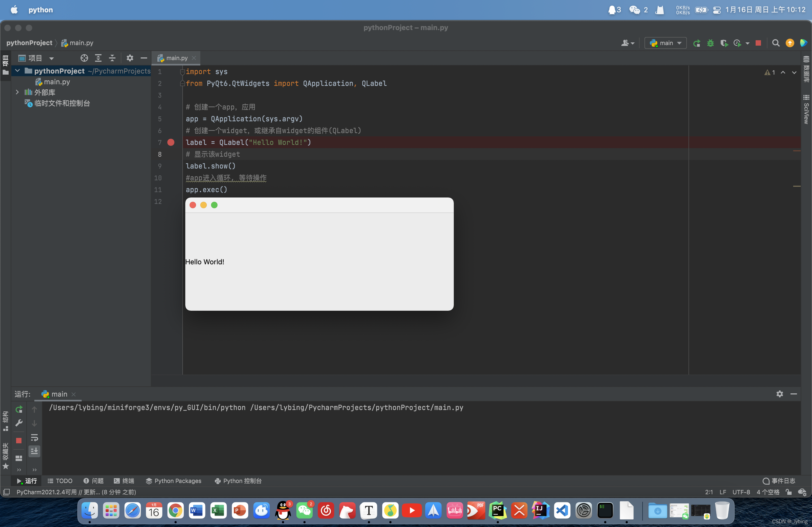Screen dimensions: 812x527
Task: Select opened file locate target icon
Action: tap(84, 58)
